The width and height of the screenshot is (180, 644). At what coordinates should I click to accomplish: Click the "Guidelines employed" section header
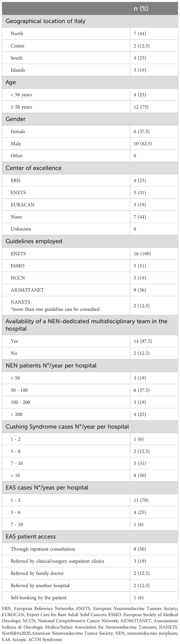[x=34, y=241]
